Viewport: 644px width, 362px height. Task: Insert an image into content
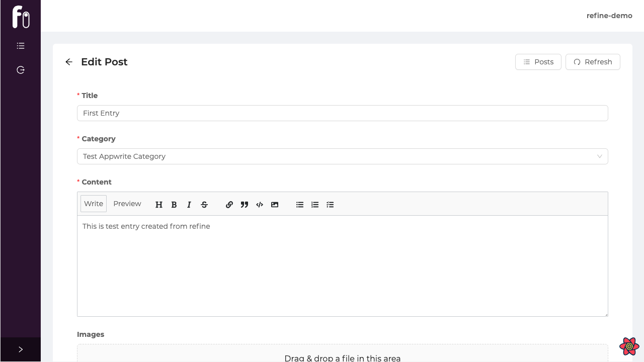275,205
